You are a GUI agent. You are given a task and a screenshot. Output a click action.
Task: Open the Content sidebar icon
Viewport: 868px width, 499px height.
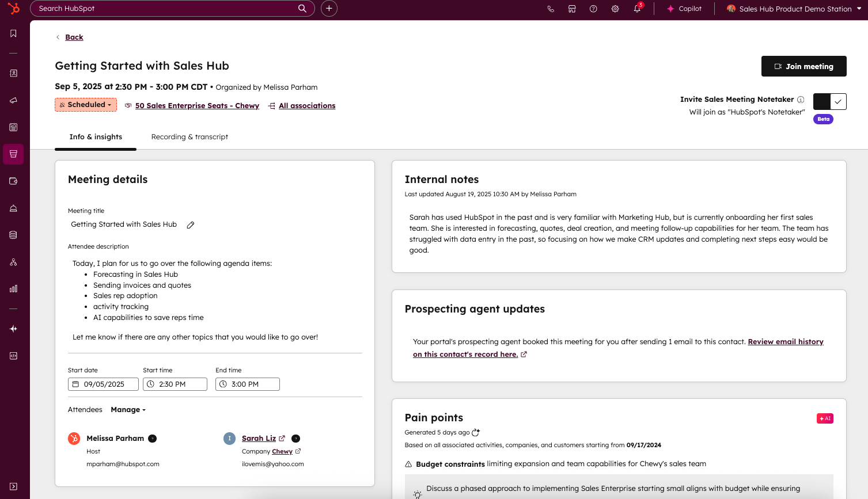(x=13, y=127)
